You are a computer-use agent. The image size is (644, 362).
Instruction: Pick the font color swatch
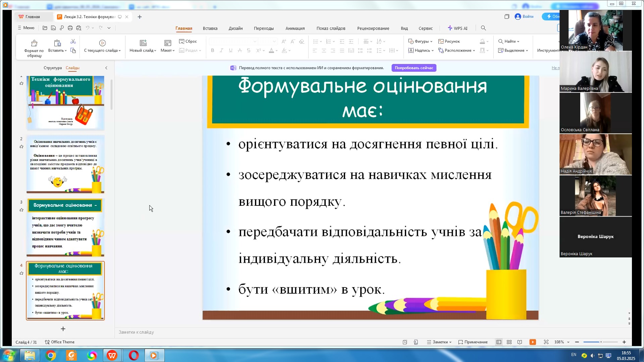click(271, 51)
